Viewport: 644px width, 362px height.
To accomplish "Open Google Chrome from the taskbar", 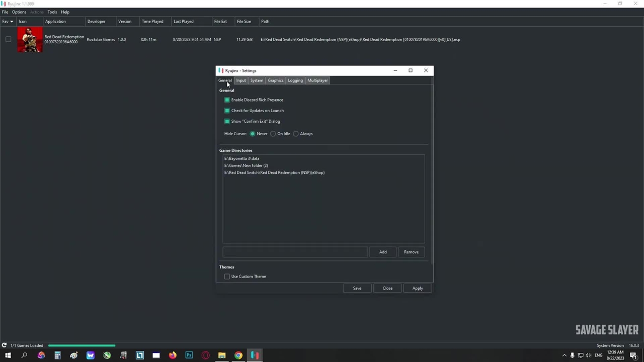I will [238, 355].
